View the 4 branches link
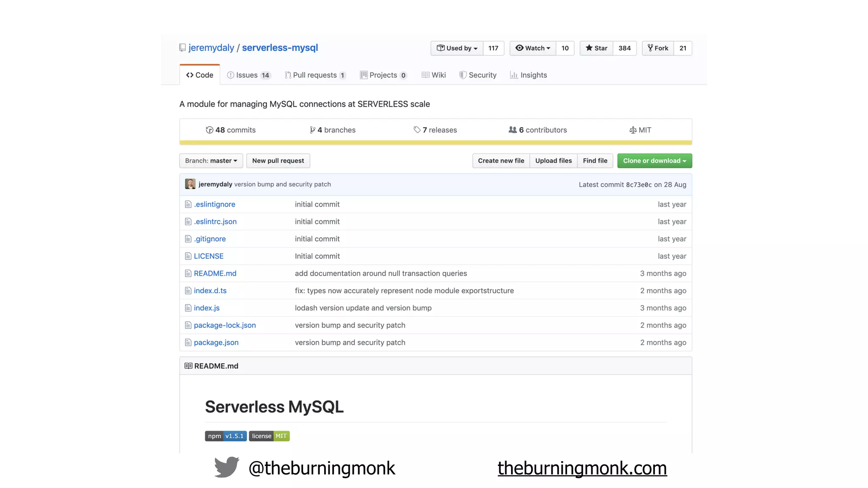The image size is (868, 488). point(333,130)
